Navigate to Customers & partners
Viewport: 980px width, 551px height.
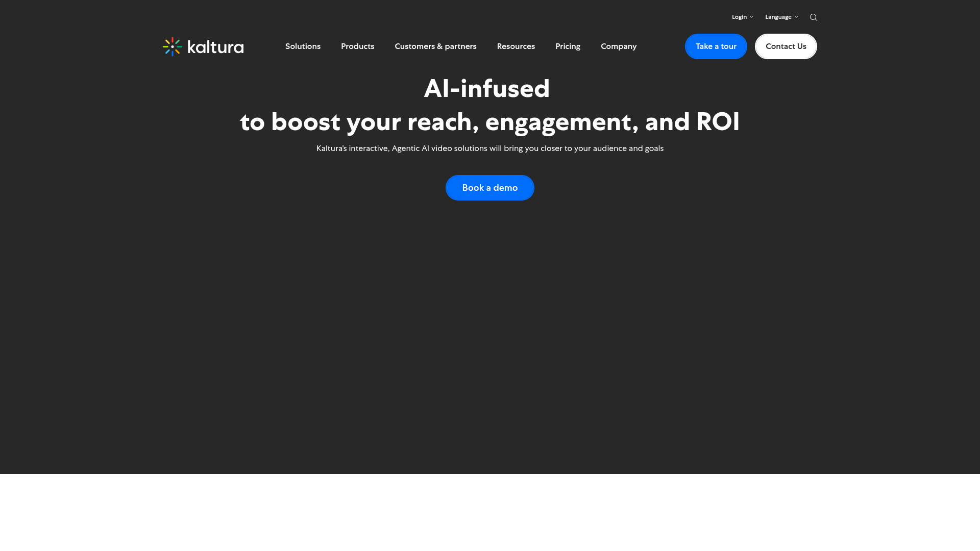click(435, 46)
